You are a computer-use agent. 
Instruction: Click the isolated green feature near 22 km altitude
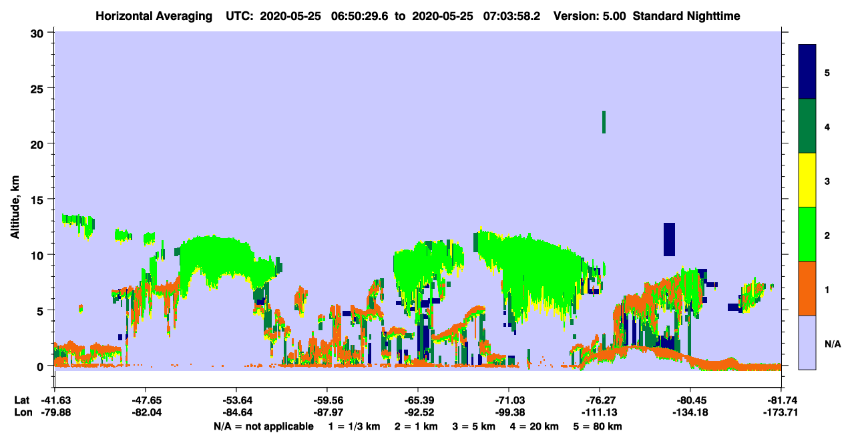(604, 122)
